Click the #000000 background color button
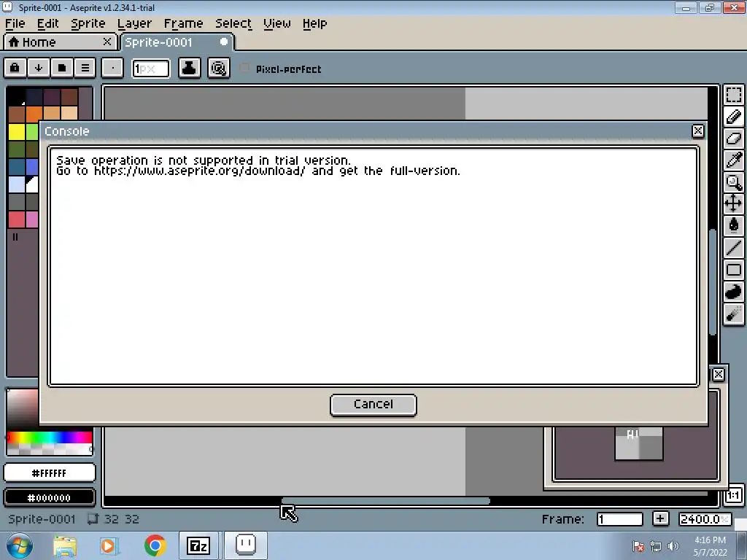 point(50,497)
